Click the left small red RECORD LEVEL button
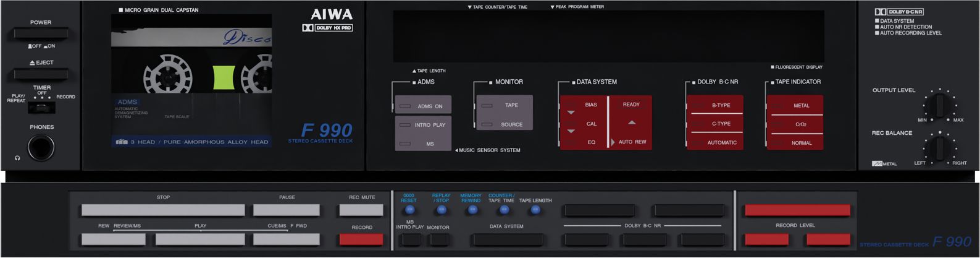Screen dimensions: 980x258 point(766,239)
